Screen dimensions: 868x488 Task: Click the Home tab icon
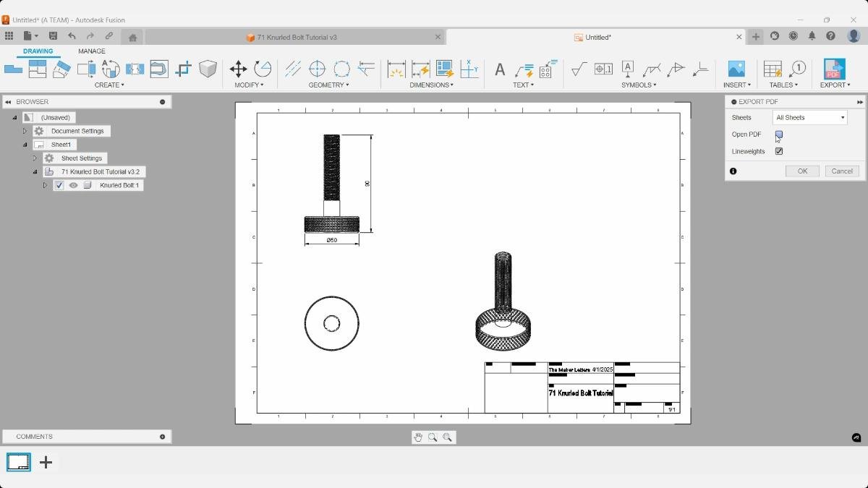pos(132,37)
